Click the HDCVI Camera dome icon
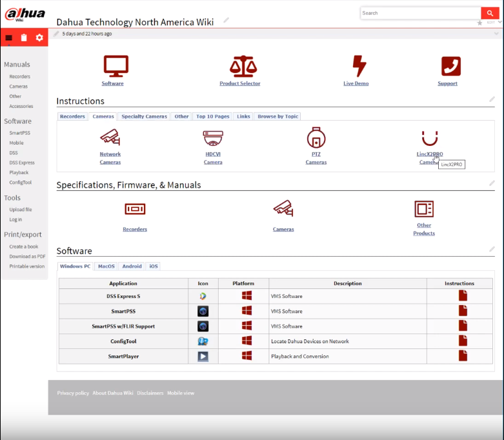Image resolution: width=504 pixels, height=440 pixels. click(213, 137)
